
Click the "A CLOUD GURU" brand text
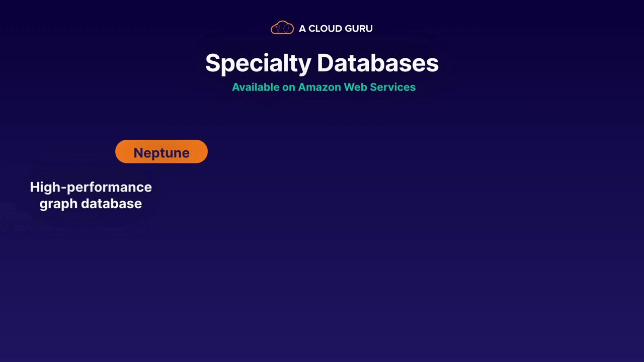336,29
